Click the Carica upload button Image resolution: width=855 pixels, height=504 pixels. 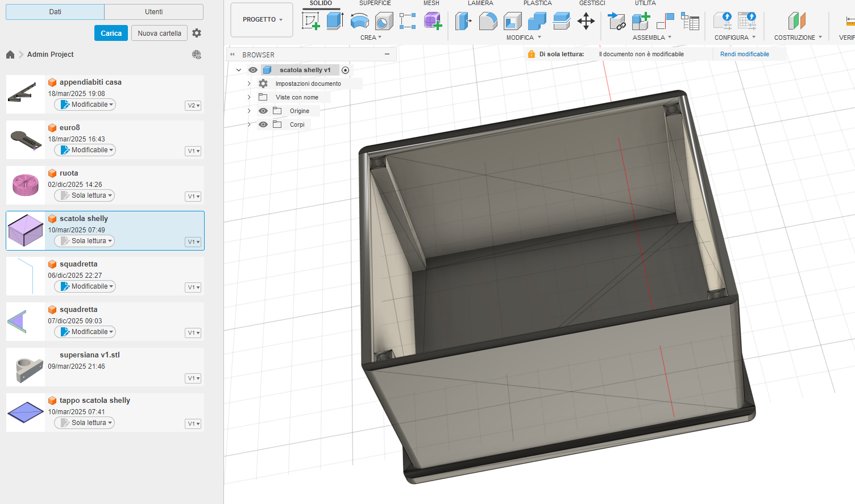point(111,33)
